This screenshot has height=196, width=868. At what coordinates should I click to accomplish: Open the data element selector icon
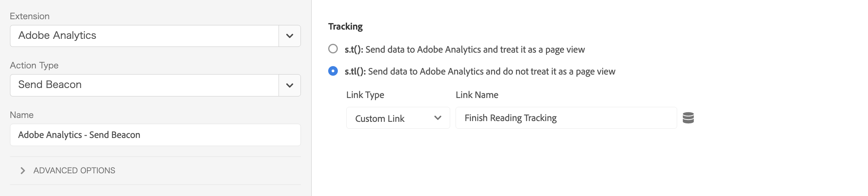pos(688,118)
